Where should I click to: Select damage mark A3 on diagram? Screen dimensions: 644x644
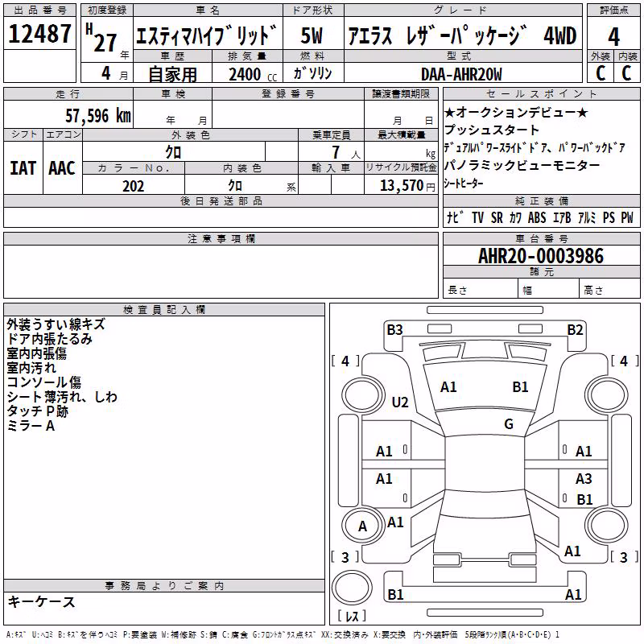584,478
